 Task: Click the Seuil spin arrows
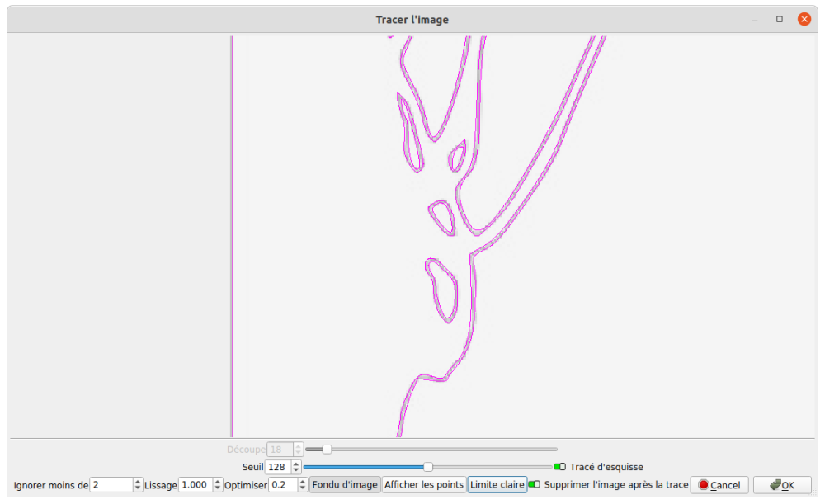pyautogui.click(x=295, y=467)
